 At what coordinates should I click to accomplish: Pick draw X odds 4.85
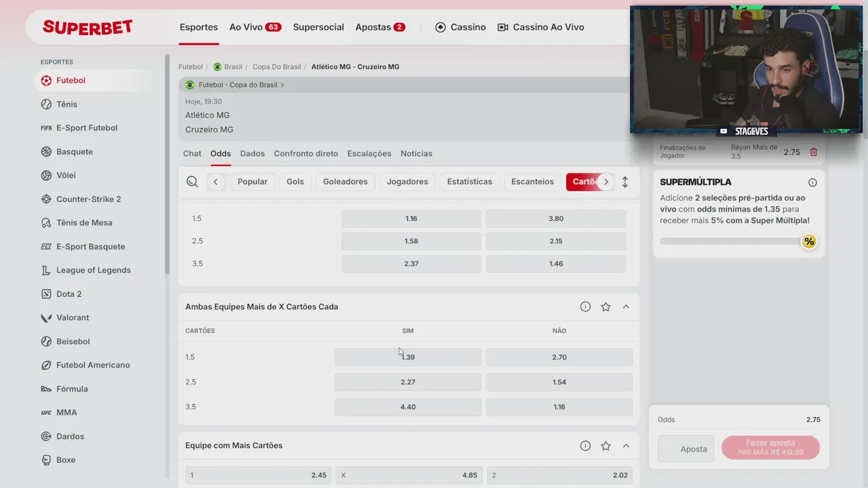click(409, 475)
